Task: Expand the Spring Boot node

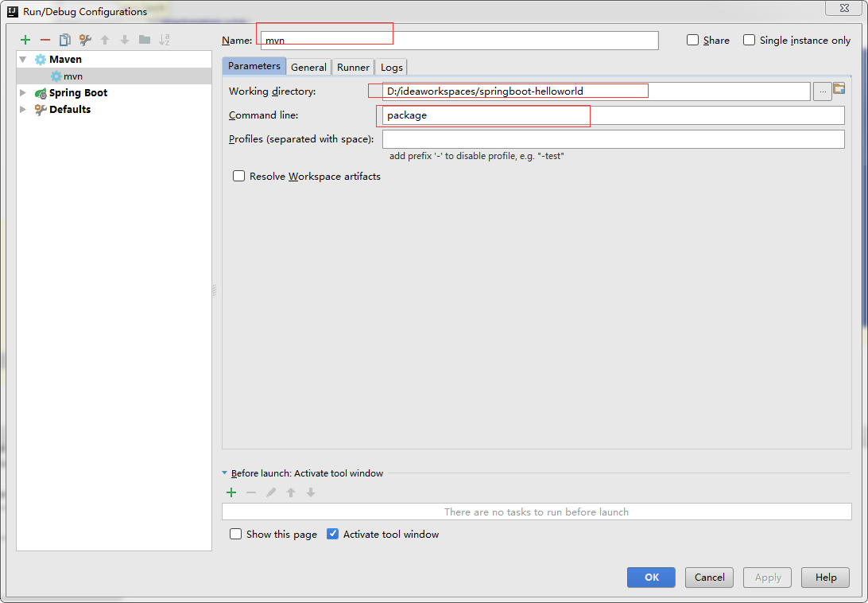Action: point(23,93)
